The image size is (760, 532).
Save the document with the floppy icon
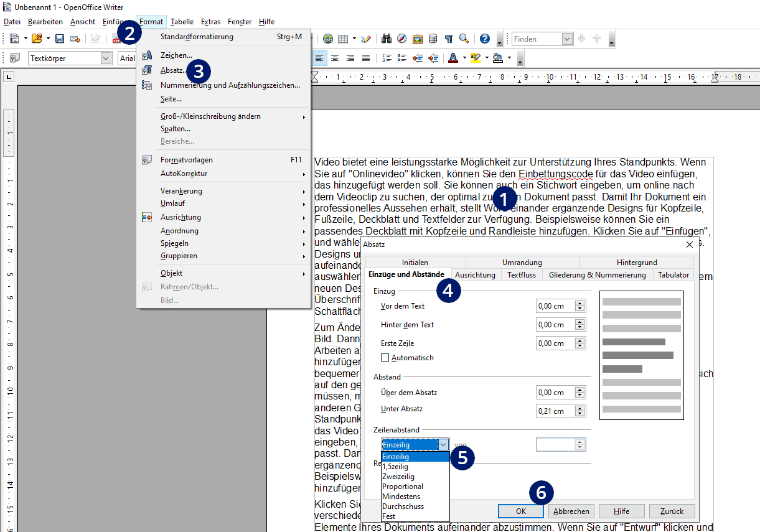(x=60, y=39)
